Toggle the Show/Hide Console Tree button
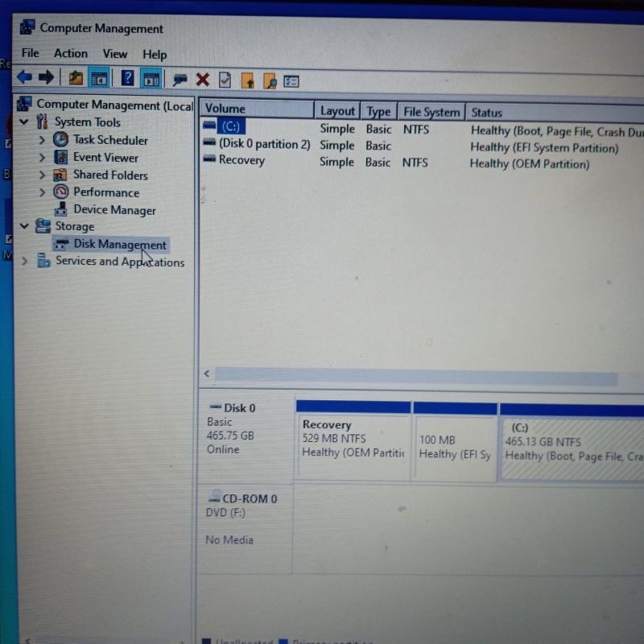Viewport: 644px width, 644px height. click(x=99, y=79)
